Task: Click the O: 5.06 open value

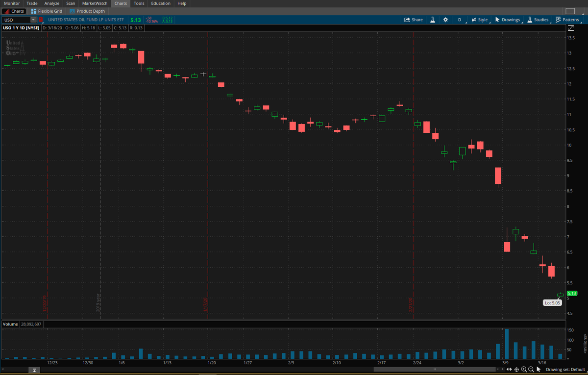Action: [72, 28]
